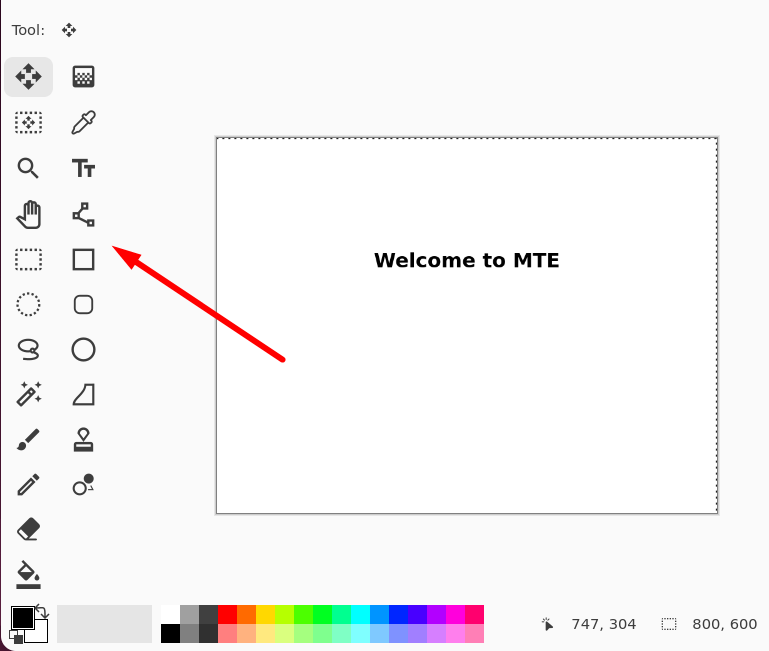Select the Recolor tool

pyautogui.click(x=83, y=485)
